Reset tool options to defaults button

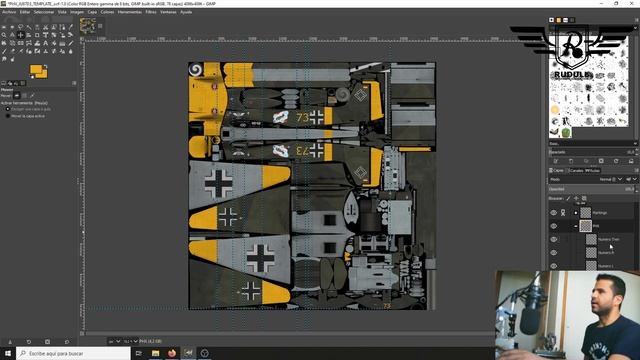click(x=67, y=342)
